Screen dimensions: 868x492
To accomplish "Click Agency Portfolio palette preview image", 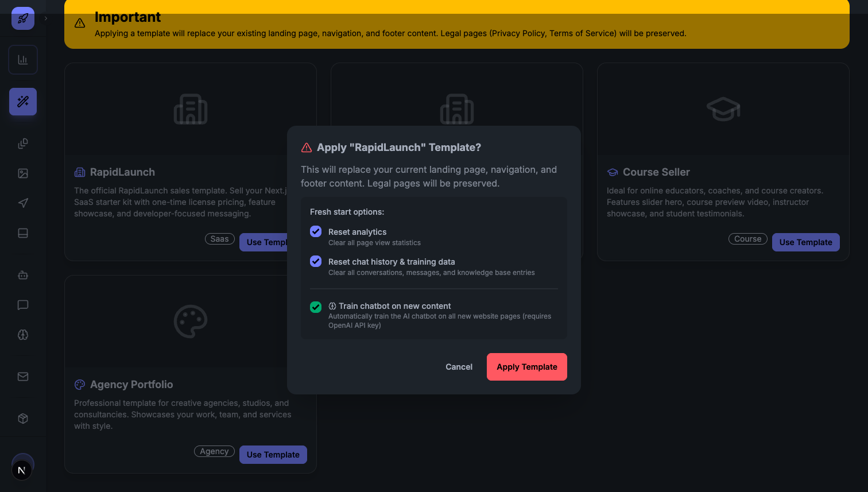I will pyautogui.click(x=191, y=321).
